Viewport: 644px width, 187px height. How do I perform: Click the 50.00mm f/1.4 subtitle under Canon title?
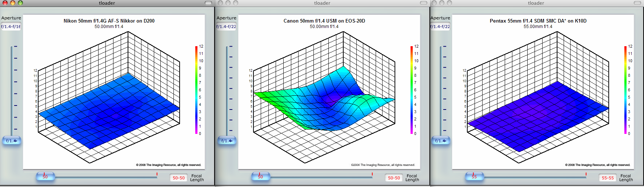(324, 27)
